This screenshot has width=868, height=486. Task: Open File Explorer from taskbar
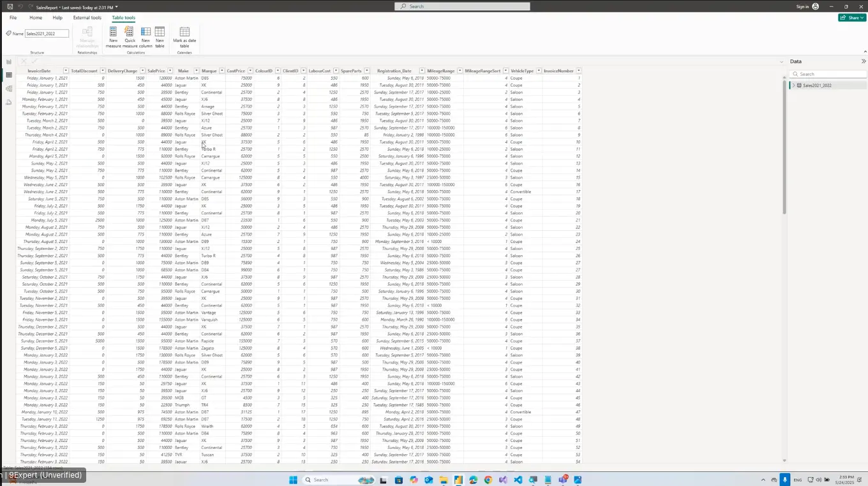click(x=443, y=480)
